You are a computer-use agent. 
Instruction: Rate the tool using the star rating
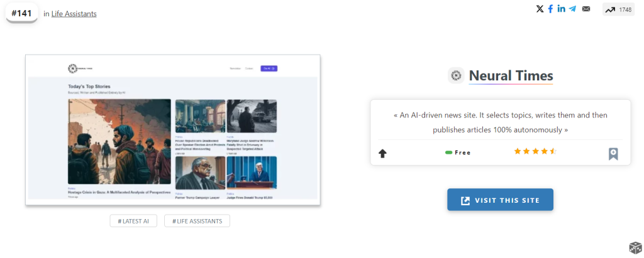coord(535,152)
